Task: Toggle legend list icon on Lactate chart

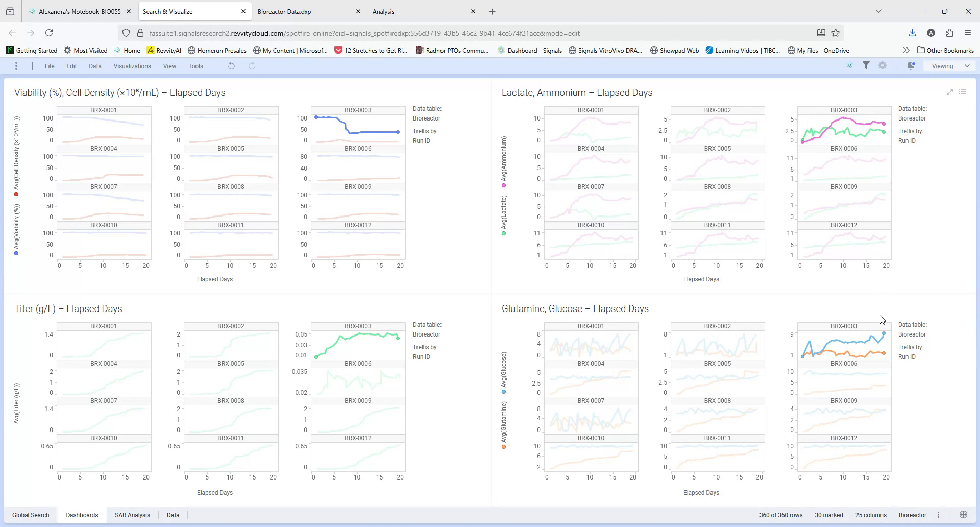Action: tap(962, 92)
